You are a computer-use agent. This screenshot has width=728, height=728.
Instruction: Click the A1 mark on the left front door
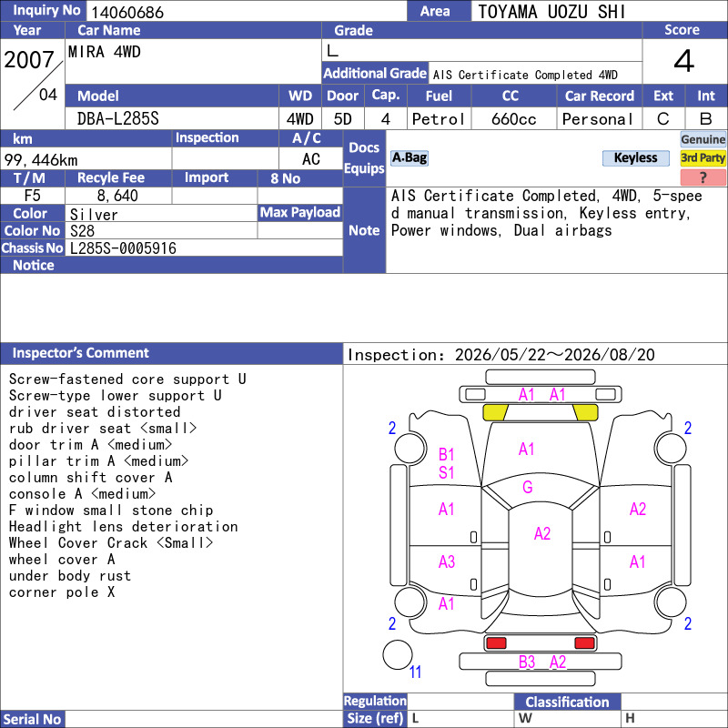click(447, 510)
